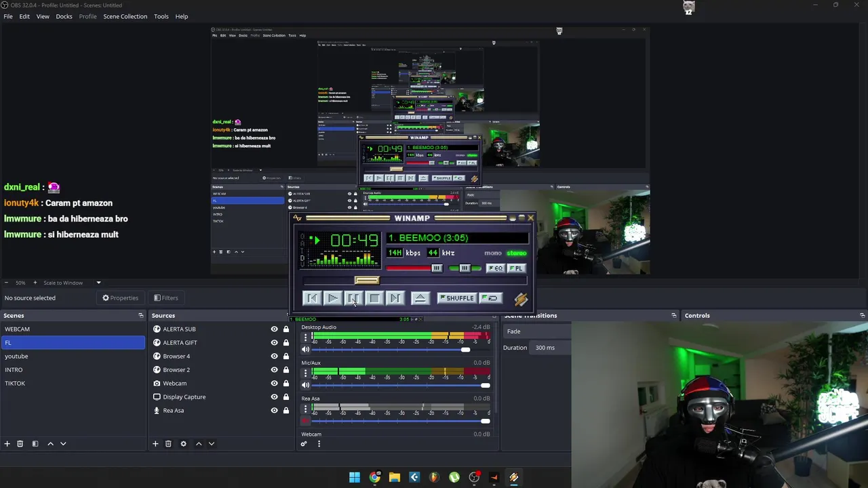Move scene up with arrow icon
Screen dimensions: 868x488
[50, 444]
